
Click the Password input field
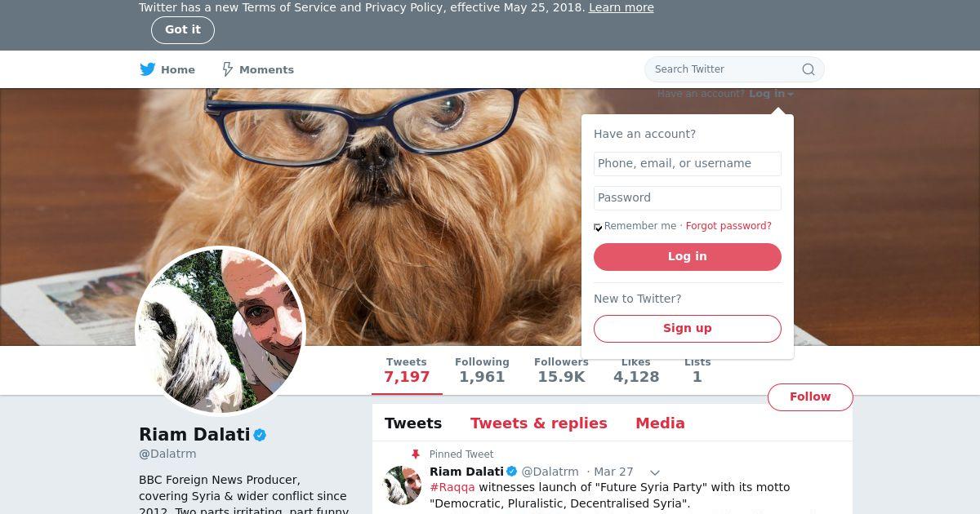click(x=688, y=198)
